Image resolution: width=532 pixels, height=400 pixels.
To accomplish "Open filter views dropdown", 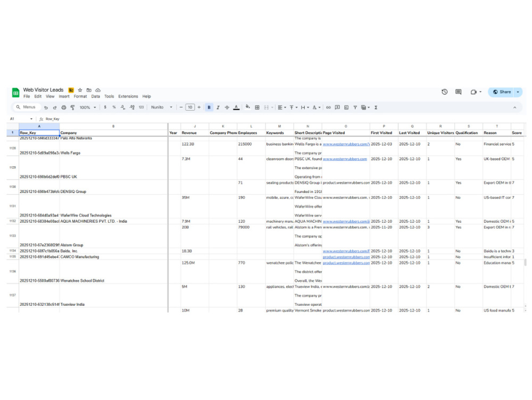I will point(365,107).
